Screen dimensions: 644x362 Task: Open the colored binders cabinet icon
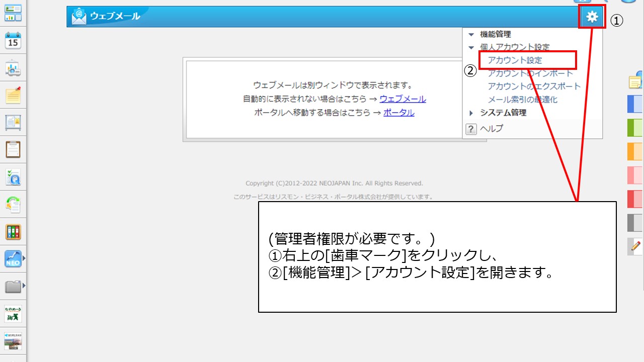click(13, 232)
